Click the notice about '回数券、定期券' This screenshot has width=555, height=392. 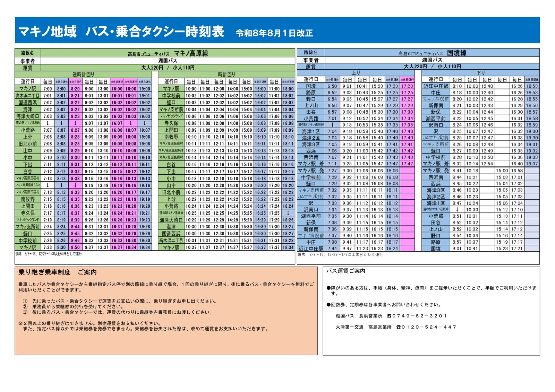[x=384, y=305]
